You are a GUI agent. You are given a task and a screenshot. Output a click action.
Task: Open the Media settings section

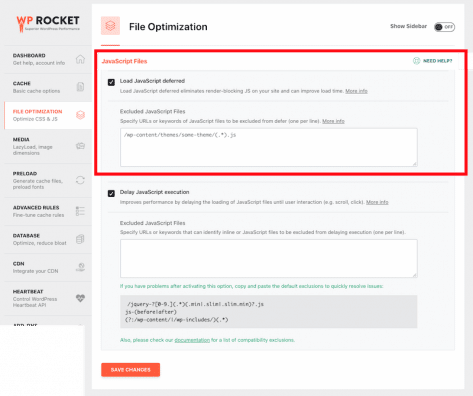[48, 146]
